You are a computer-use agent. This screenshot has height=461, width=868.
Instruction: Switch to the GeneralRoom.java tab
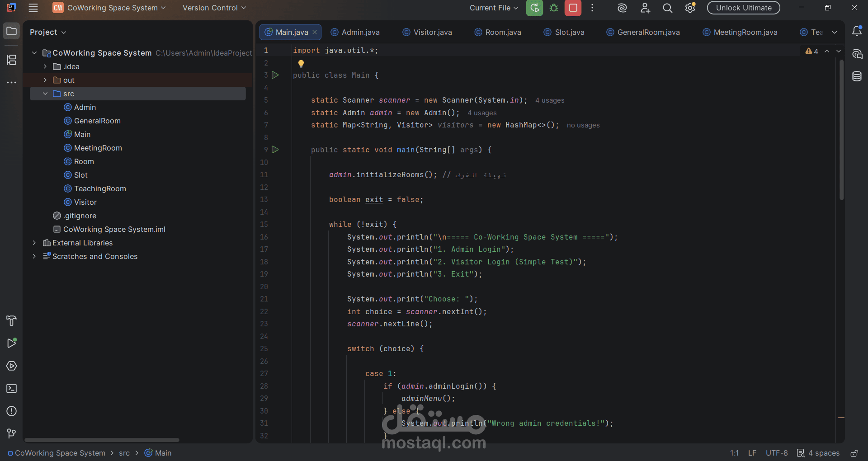click(643, 32)
